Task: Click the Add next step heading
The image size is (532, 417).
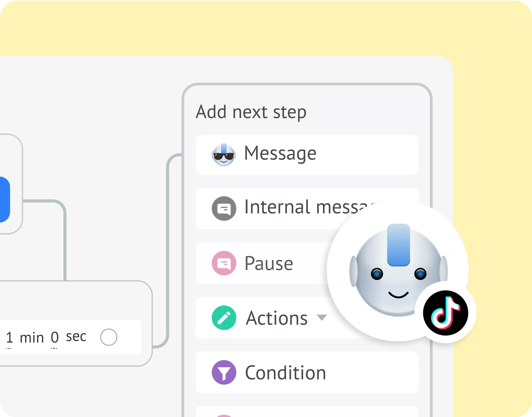Action: coord(251,112)
